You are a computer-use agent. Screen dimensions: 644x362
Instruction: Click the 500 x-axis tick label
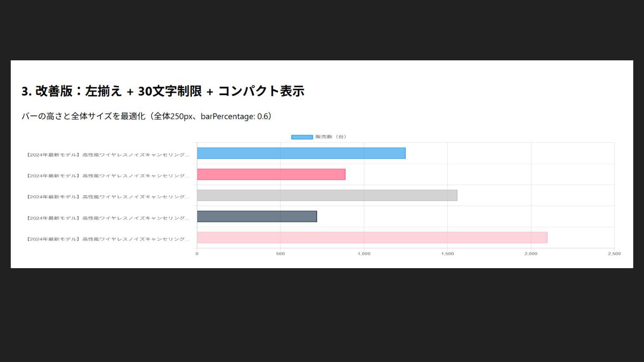click(280, 254)
